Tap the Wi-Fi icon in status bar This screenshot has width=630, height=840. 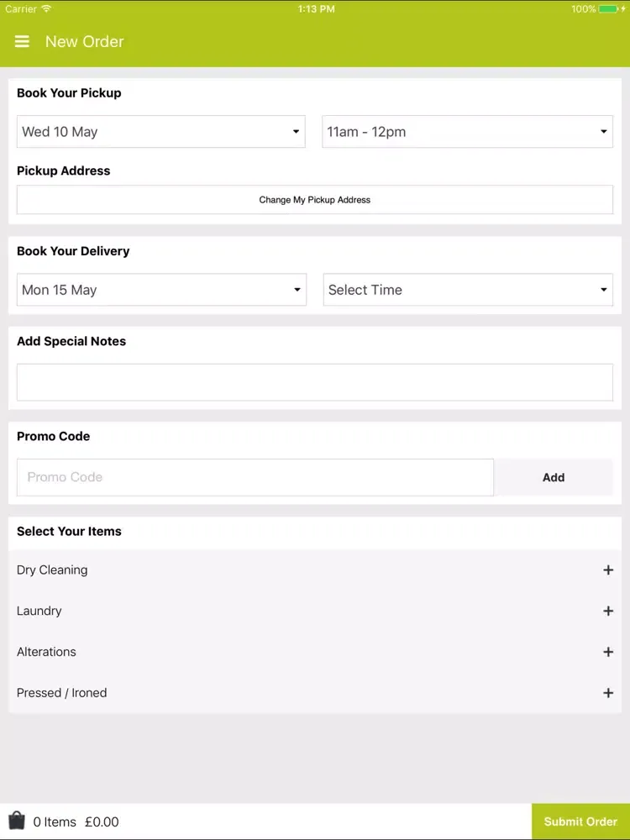(46, 8)
